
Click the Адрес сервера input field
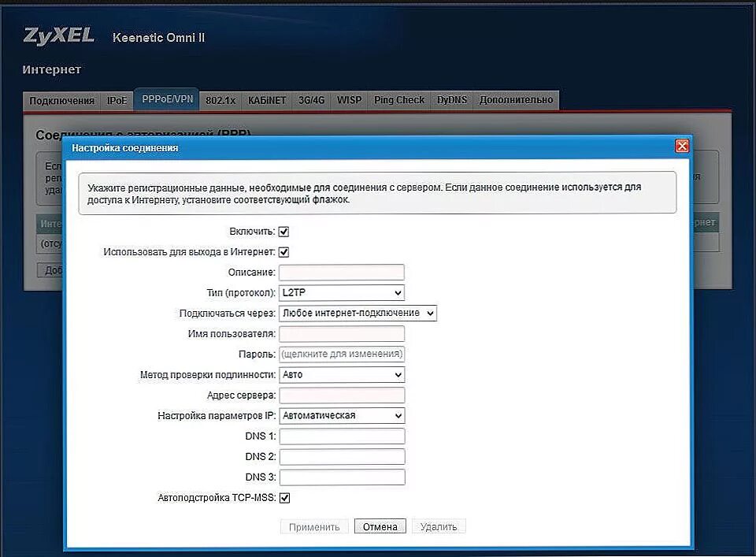(342, 395)
